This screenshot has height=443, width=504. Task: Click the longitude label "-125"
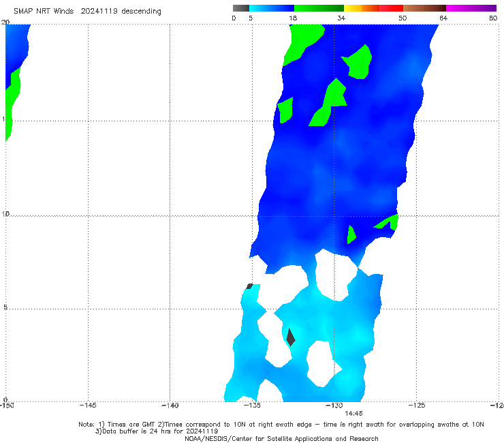click(417, 406)
